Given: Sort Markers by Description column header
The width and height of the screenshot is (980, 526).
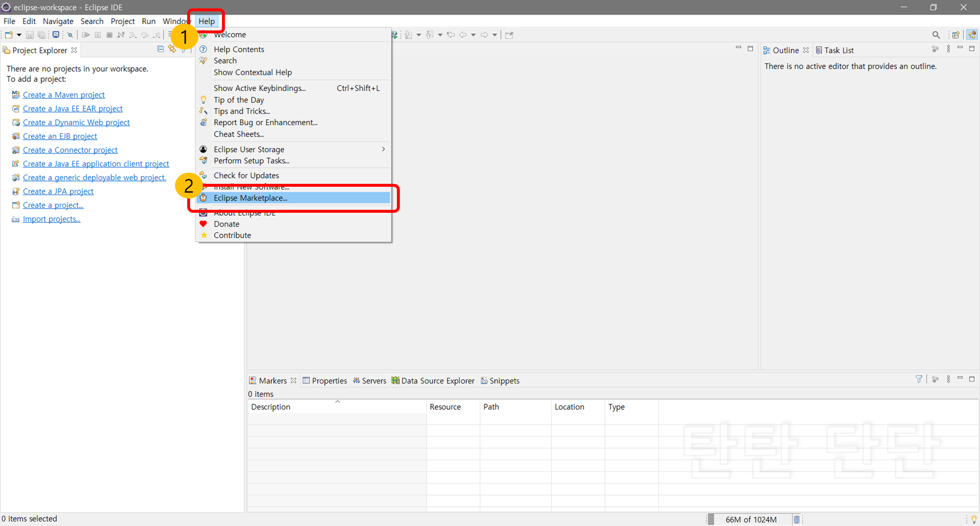Looking at the screenshot, I should pos(337,406).
